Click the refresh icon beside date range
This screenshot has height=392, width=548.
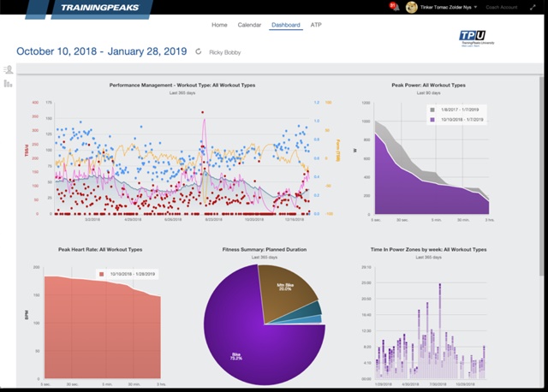pyautogui.click(x=199, y=51)
